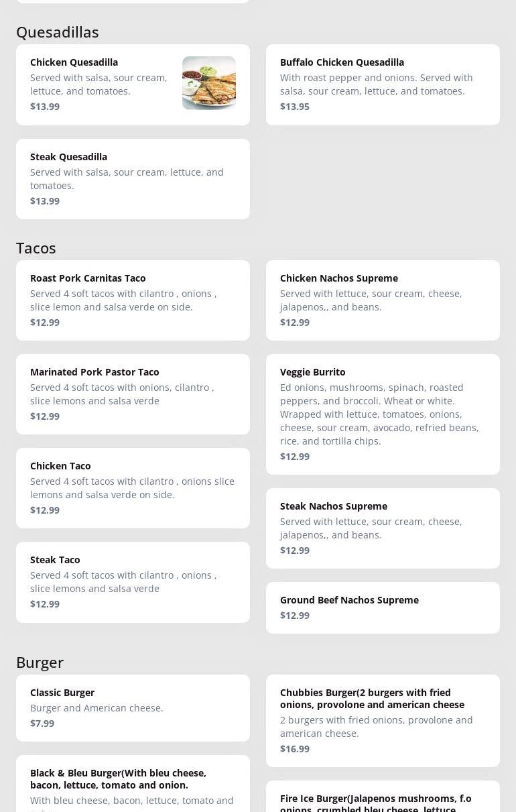This screenshot has height=812, width=516.
Task: Click the Tacos section heading
Action: click(x=36, y=248)
